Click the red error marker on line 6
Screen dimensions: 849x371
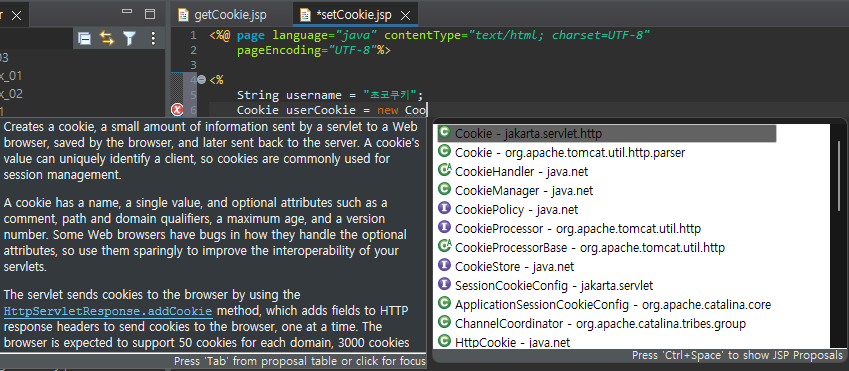point(177,110)
